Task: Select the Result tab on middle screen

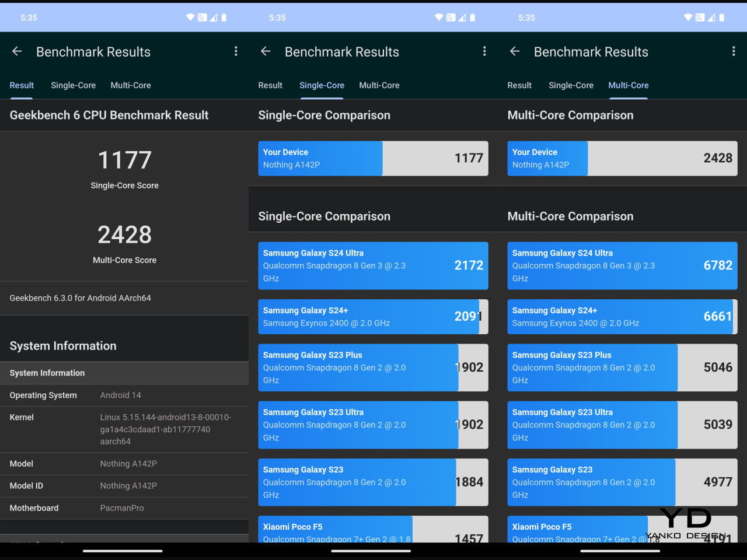Action: (270, 85)
